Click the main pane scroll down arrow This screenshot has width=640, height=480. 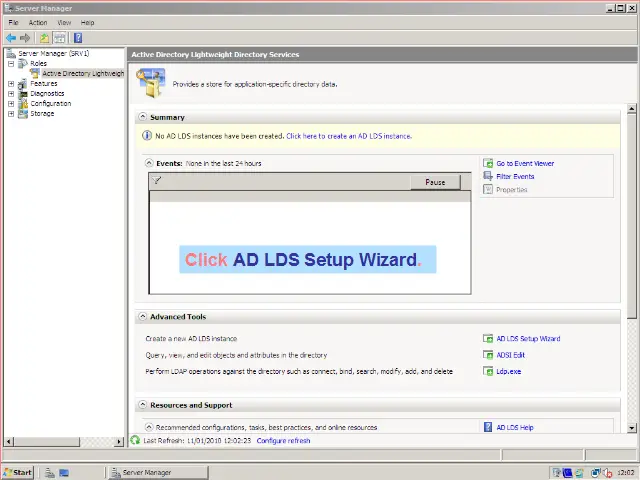pos(631,428)
